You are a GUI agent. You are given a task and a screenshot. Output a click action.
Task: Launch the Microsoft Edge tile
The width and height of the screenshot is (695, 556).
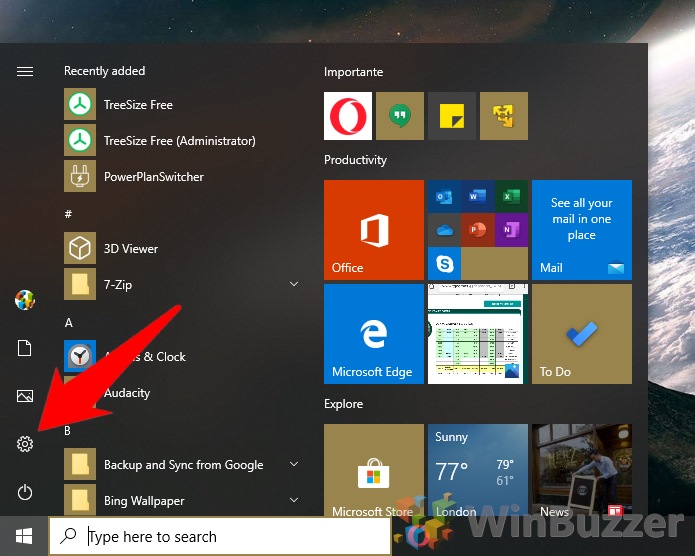(374, 334)
